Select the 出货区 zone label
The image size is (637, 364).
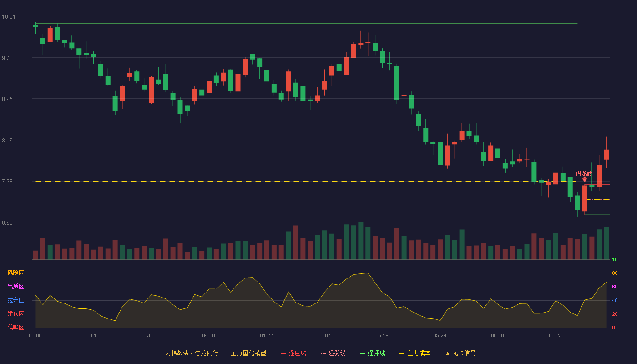15,287
